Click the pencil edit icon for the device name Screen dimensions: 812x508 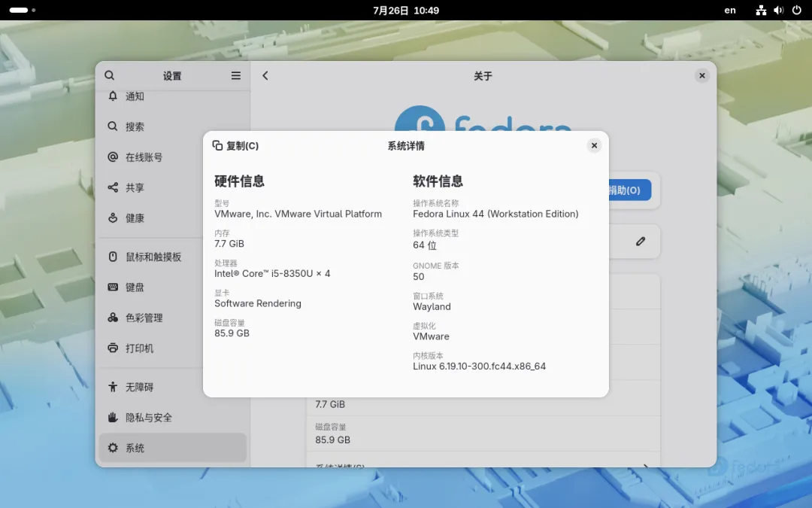tap(641, 241)
